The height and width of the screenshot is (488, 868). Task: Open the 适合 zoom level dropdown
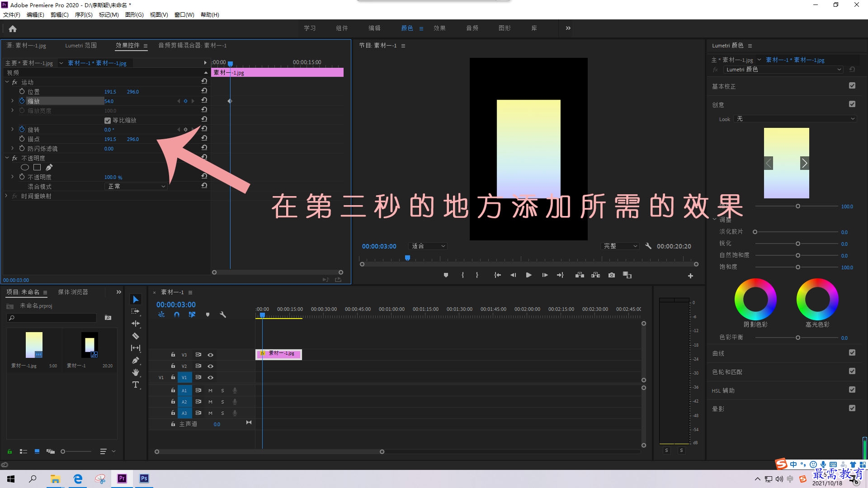(427, 246)
